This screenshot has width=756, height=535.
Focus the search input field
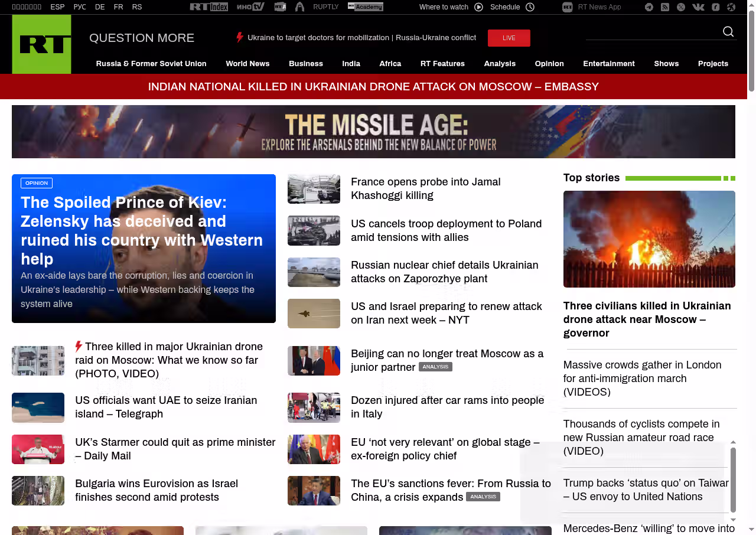pyautogui.click(x=653, y=32)
